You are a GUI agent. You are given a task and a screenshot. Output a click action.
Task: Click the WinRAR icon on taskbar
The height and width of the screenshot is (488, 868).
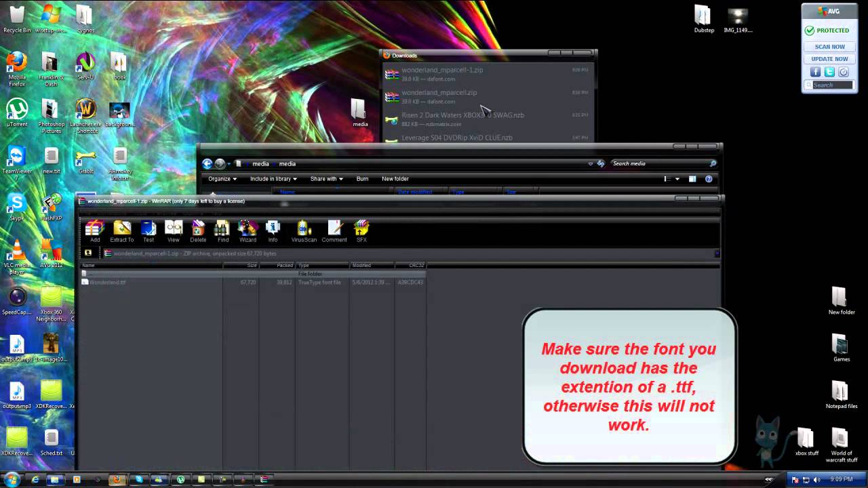[264, 480]
